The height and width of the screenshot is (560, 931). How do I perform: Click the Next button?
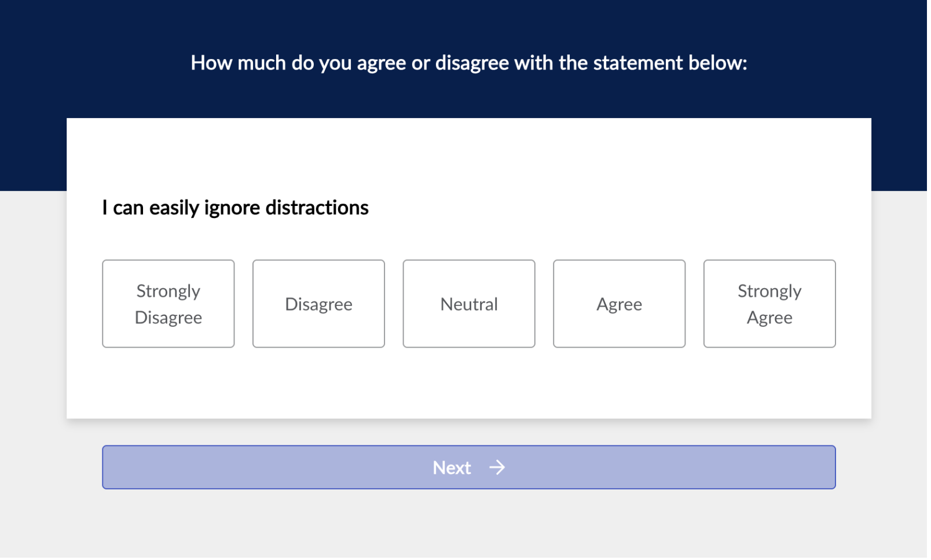point(469,467)
